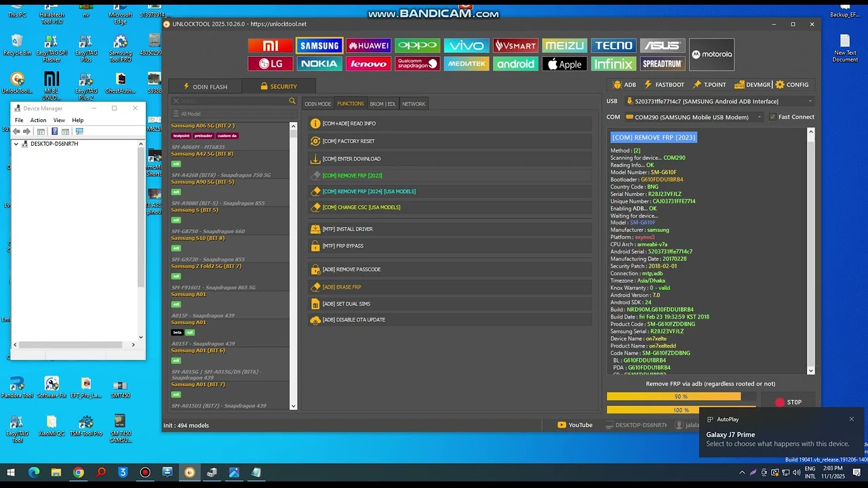Open the BROM | EDL tab
The width and height of the screenshot is (868, 488).
pos(383,104)
